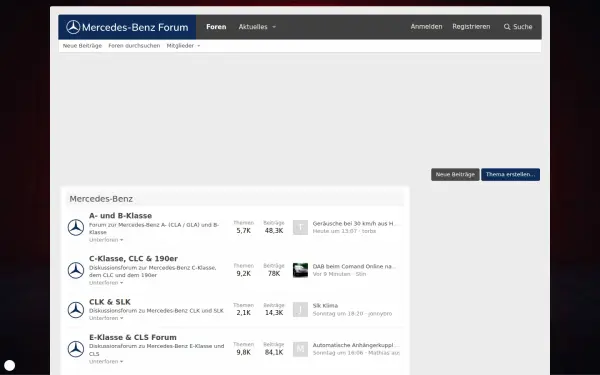Image resolution: width=600 pixels, height=375 pixels.
Task: Select Foren durchsuchen
Action: click(134, 46)
